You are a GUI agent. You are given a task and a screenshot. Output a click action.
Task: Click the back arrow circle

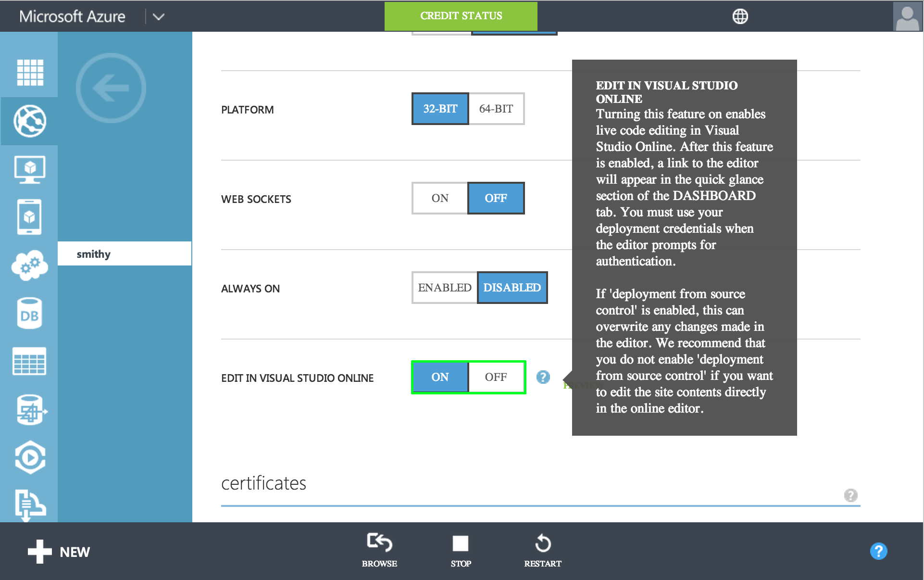coord(111,88)
